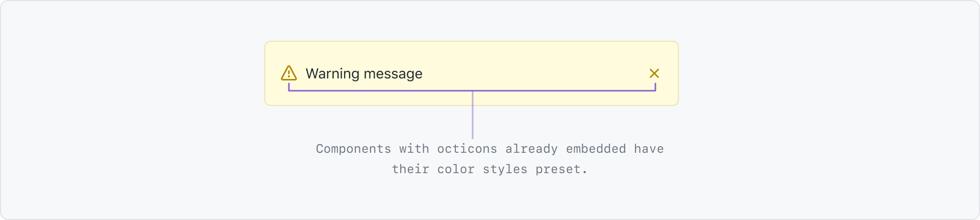Click the word 'with' in the caption
980x220 pixels.
414,149
